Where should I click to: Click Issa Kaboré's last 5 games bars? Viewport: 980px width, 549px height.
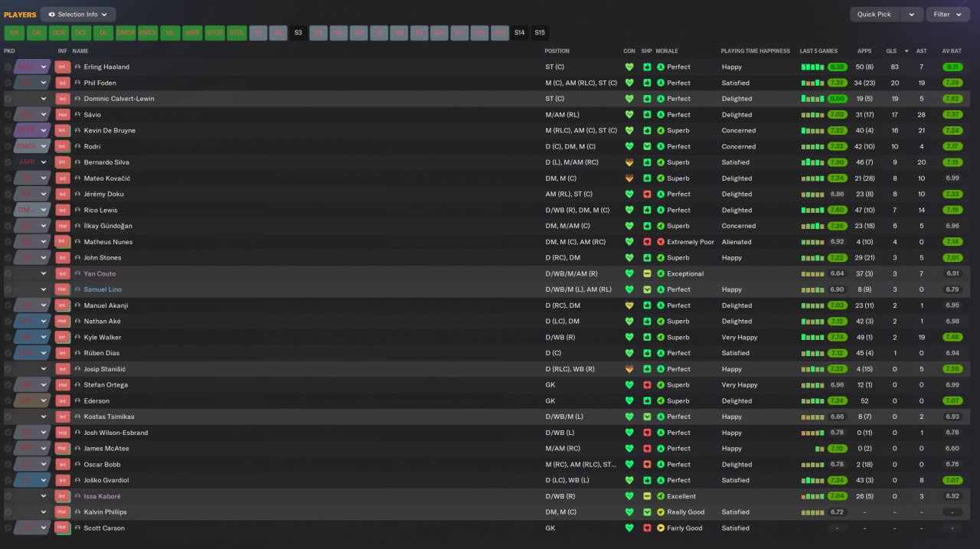click(x=812, y=496)
